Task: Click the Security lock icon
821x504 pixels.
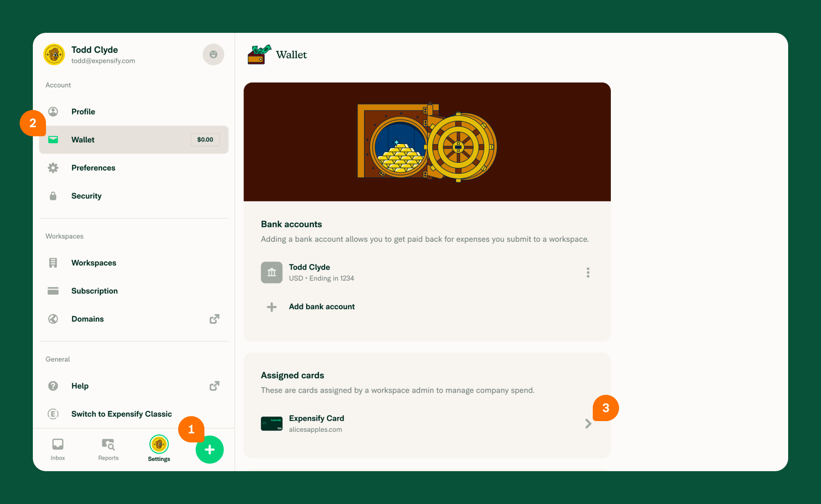Action: [53, 196]
